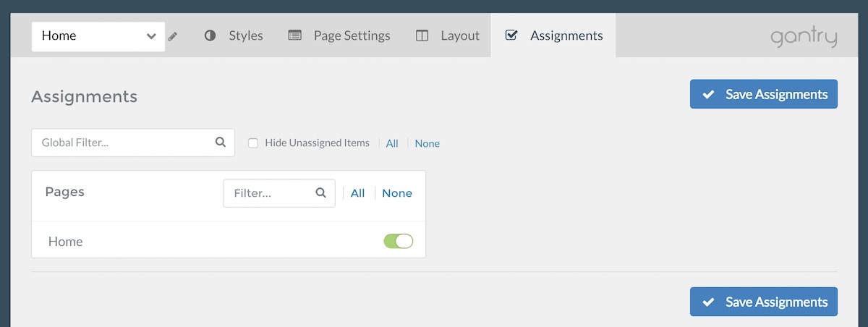Click the Global Filter search magnifier icon
Image resolution: width=868 pixels, height=327 pixels.
(221, 143)
